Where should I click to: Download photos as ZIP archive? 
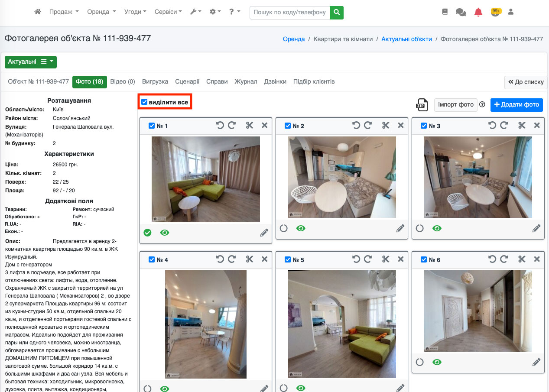[x=421, y=104]
